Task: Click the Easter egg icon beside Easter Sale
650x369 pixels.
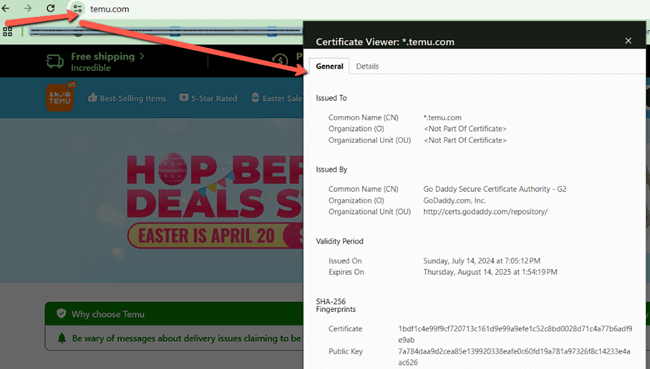Action: click(255, 98)
